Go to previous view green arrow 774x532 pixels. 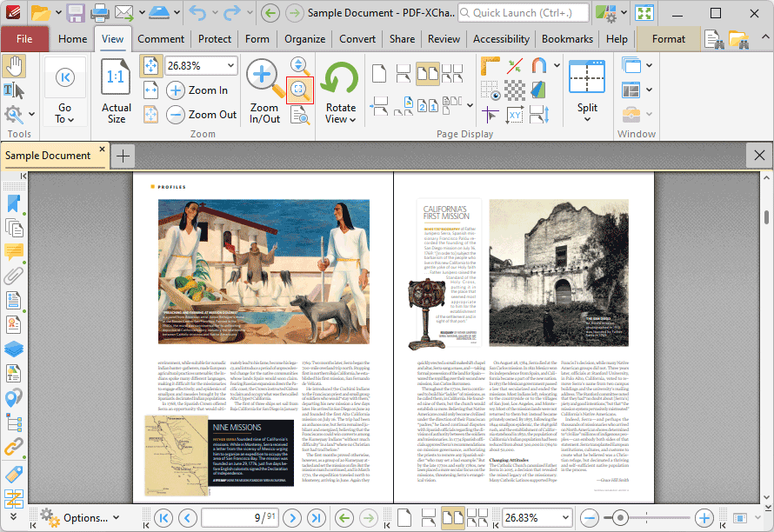[344, 518]
